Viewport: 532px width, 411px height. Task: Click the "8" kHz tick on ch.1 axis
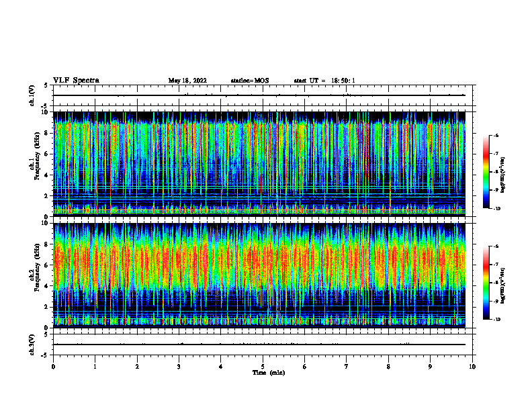pyautogui.click(x=46, y=133)
